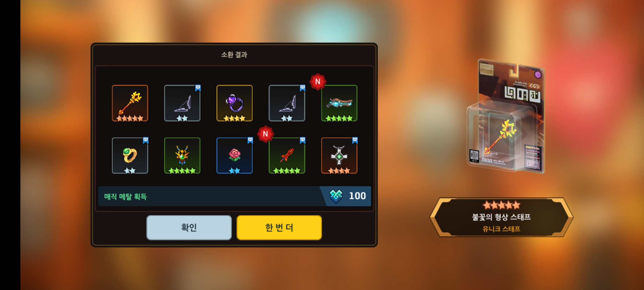Click the N badge above the red sword
This screenshot has height=290, width=644.
click(x=265, y=134)
